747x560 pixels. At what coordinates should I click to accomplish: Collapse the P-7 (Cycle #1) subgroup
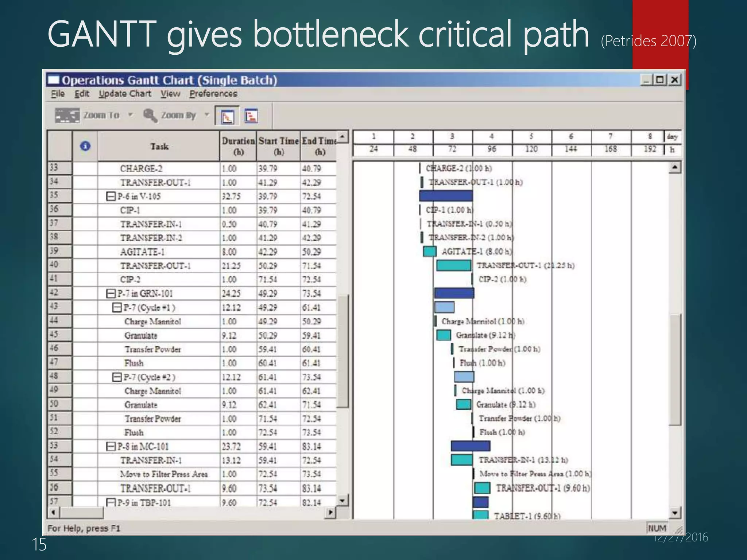[x=117, y=307]
